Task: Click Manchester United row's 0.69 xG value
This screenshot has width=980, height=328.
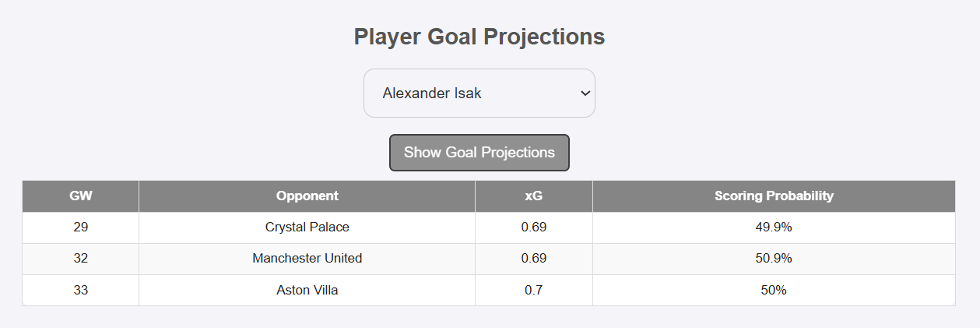Action: 534,259
